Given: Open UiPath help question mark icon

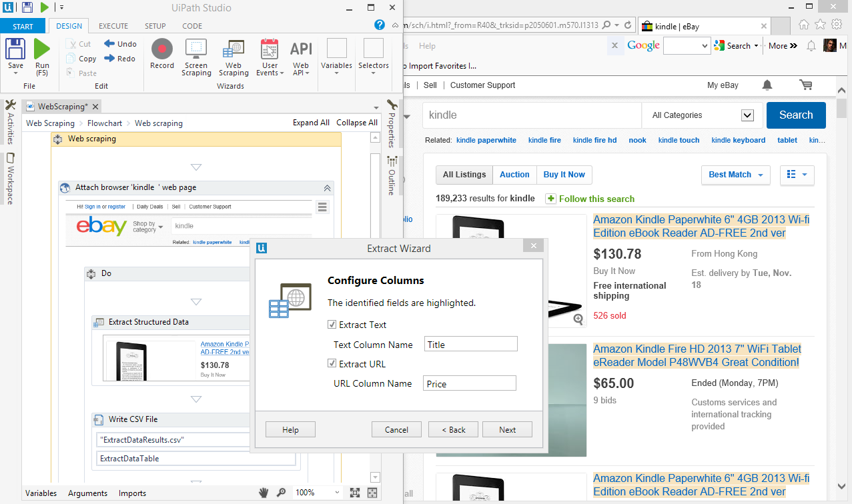Looking at the screenshot, I should click(380, 25).
